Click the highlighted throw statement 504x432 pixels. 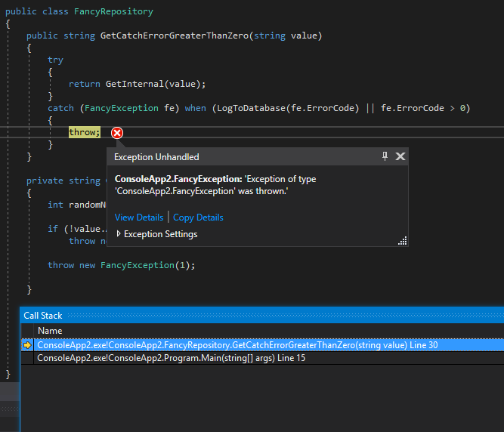83,132
